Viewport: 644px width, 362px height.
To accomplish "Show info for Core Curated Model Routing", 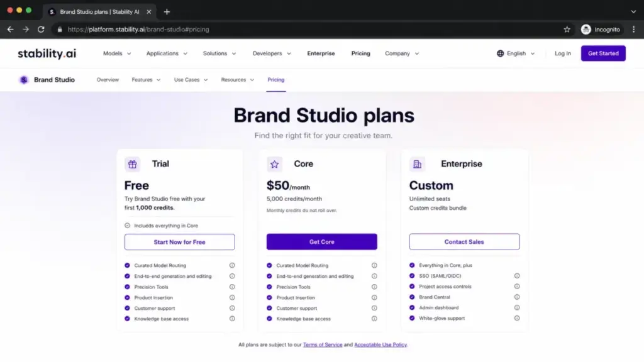I will [x=374, y=266].
